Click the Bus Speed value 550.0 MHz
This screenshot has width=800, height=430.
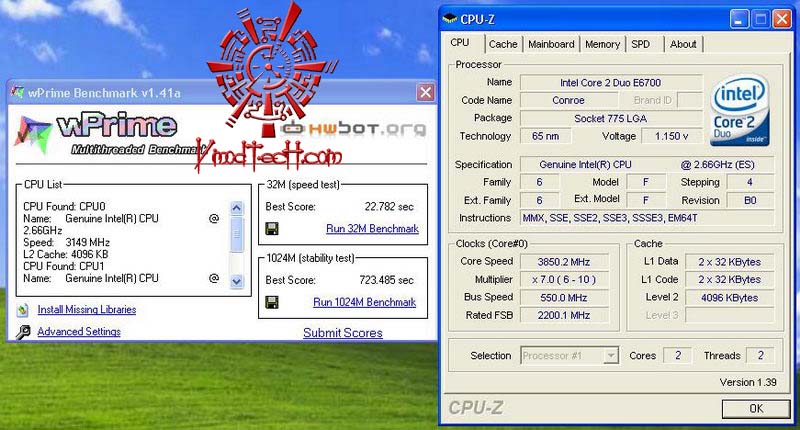tap(564, 297)
